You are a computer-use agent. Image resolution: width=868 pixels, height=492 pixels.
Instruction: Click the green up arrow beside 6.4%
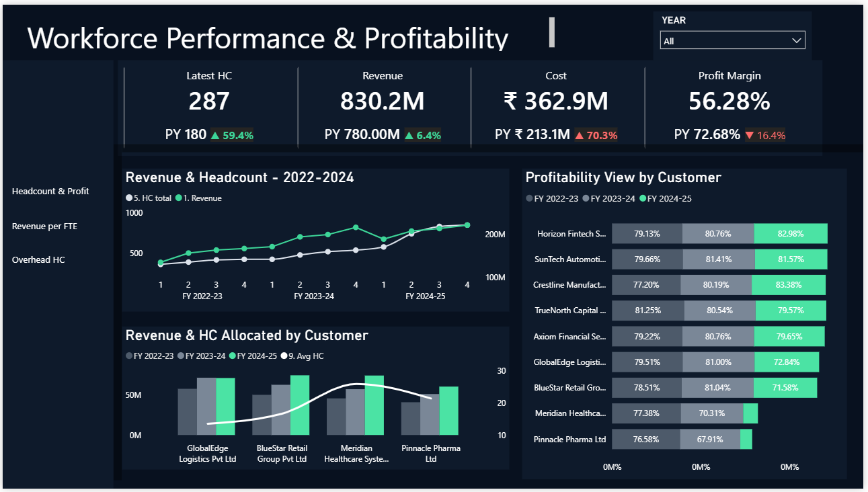coord(409,135)
